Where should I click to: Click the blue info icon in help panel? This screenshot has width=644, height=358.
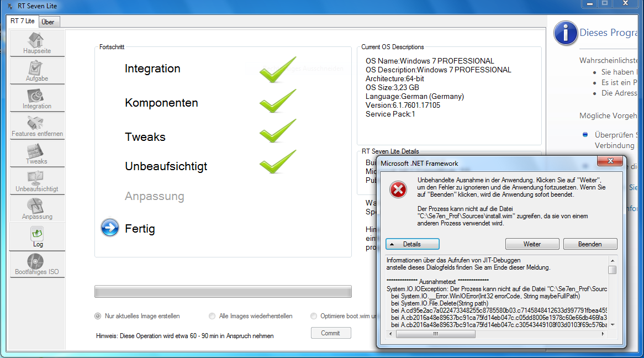point(566,33)
